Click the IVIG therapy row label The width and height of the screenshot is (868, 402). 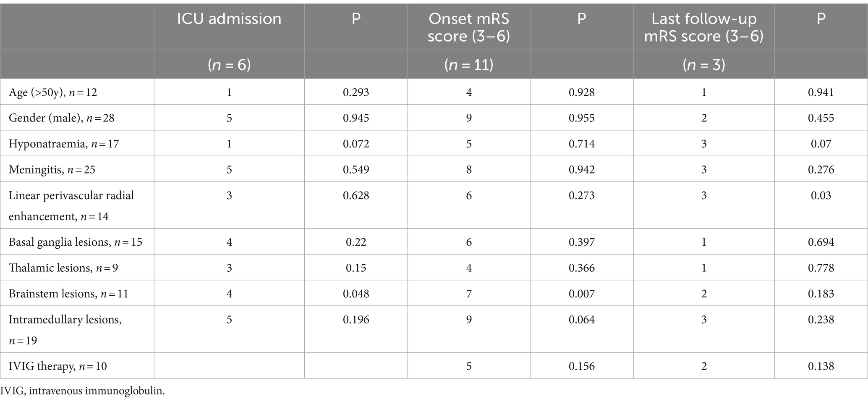[58, 366]
